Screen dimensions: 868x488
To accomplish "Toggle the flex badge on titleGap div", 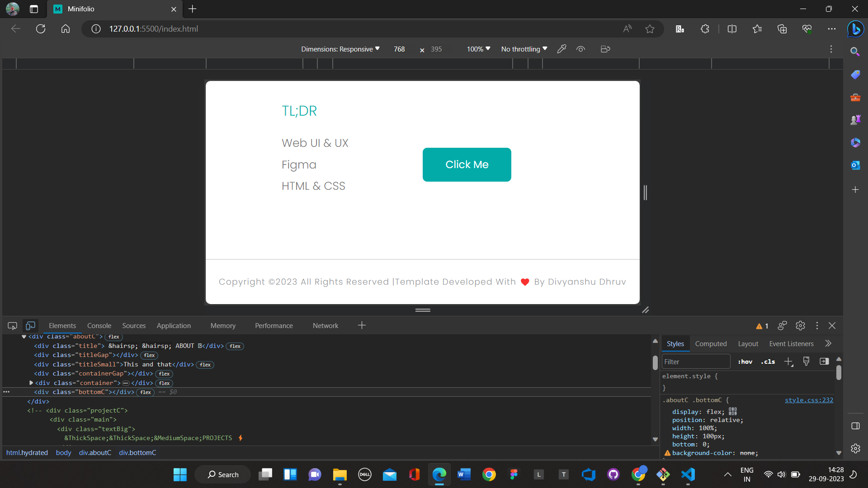I will pos(149,355).
